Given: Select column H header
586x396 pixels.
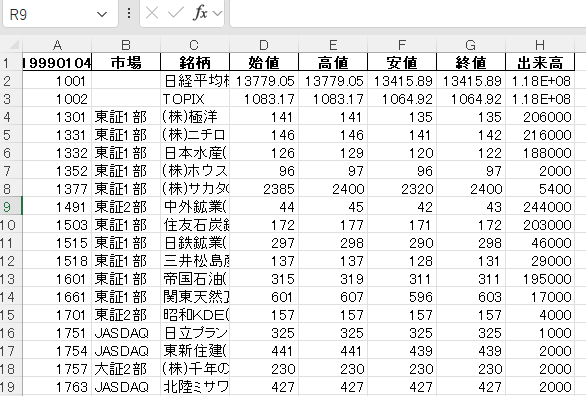Looking at the screenshot, I should [x=540, y=45].
